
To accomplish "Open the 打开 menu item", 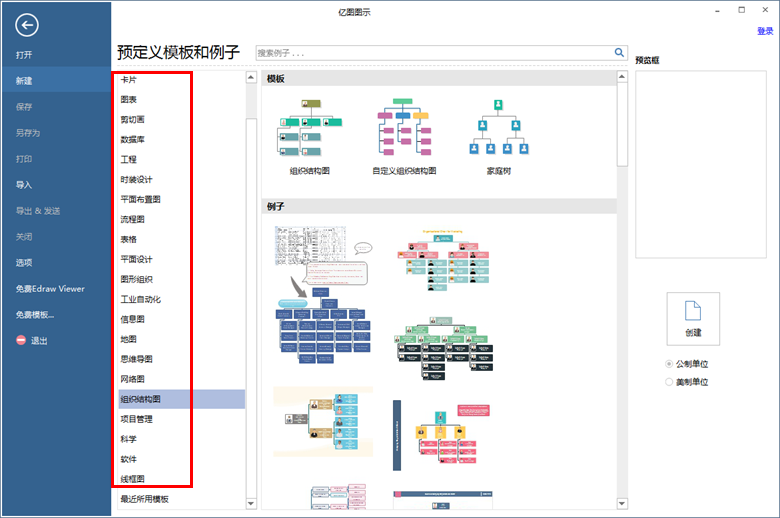I will click(24, 55).
